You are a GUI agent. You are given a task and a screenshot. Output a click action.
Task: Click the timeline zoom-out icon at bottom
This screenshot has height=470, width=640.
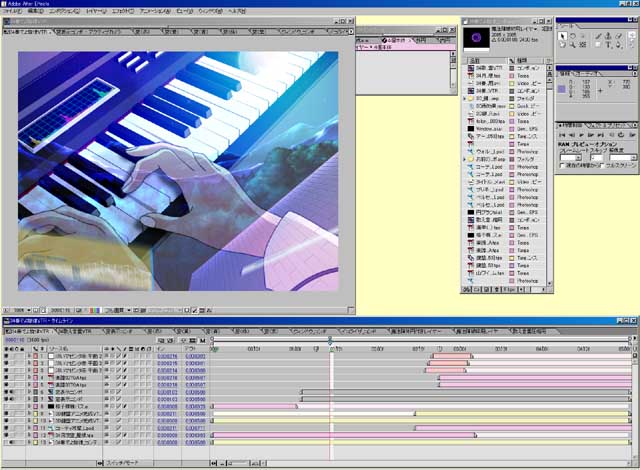pyautogui.click(x=222, y=463)
